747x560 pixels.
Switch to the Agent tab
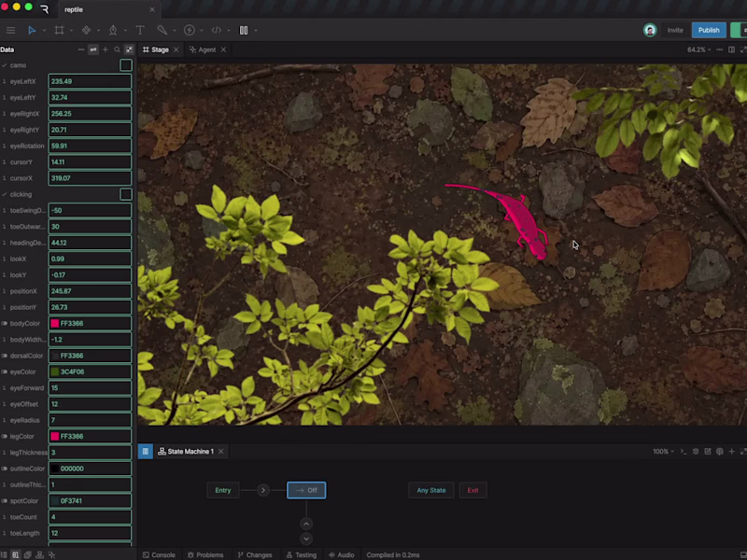207,49
